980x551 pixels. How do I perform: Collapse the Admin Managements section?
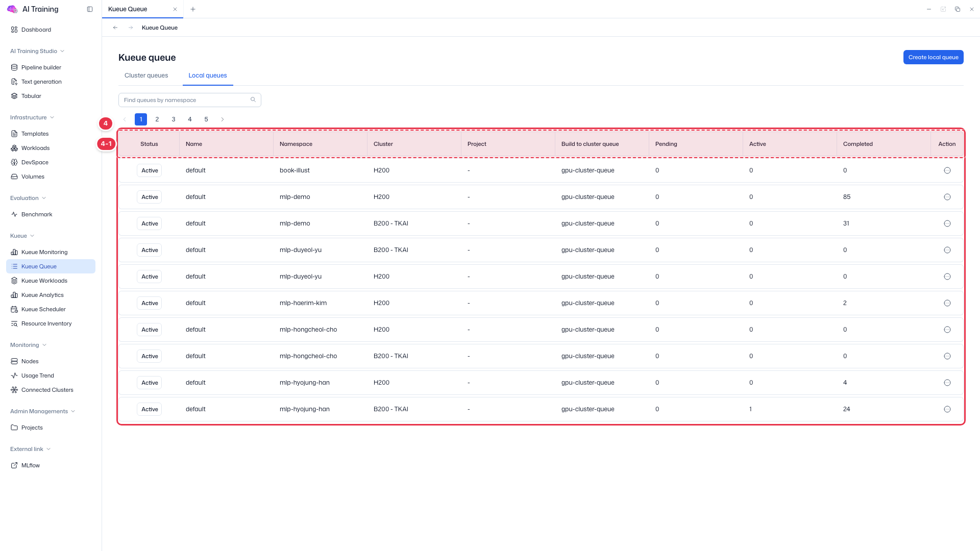point(43,411)
